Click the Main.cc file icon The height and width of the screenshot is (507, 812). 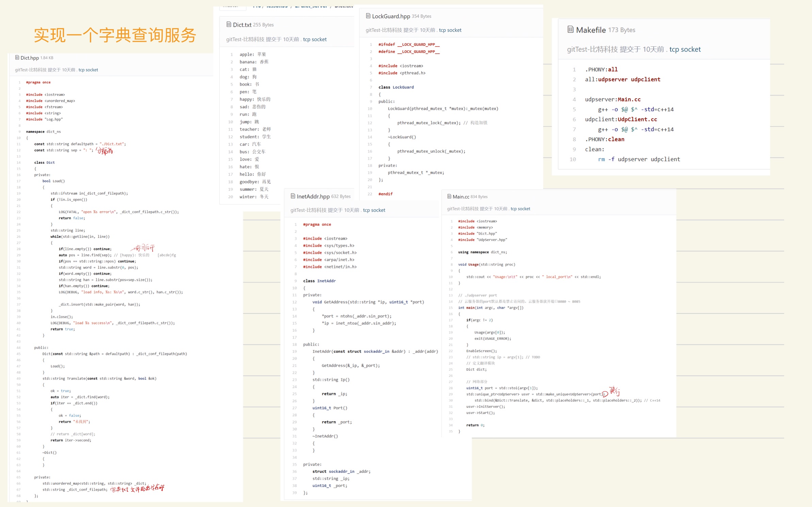pos(449,197)
